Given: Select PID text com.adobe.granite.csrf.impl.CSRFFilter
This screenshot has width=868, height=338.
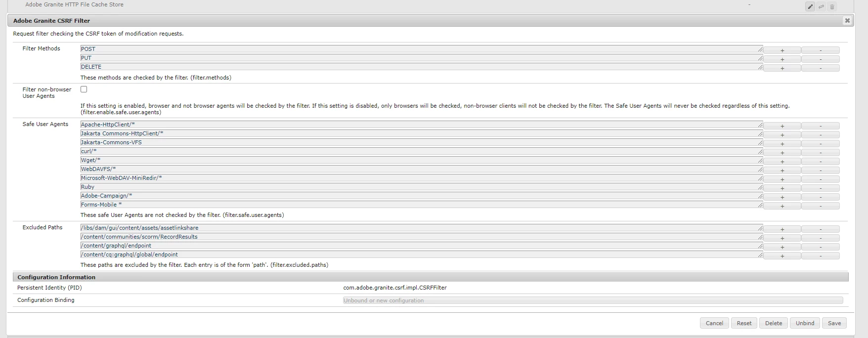Looking at the screenshot, I should pos(395,288).
